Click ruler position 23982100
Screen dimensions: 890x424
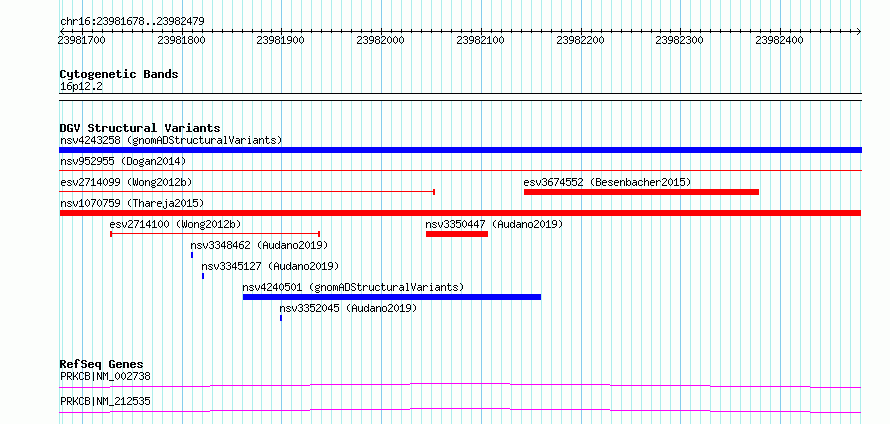[x=480, y=40]
